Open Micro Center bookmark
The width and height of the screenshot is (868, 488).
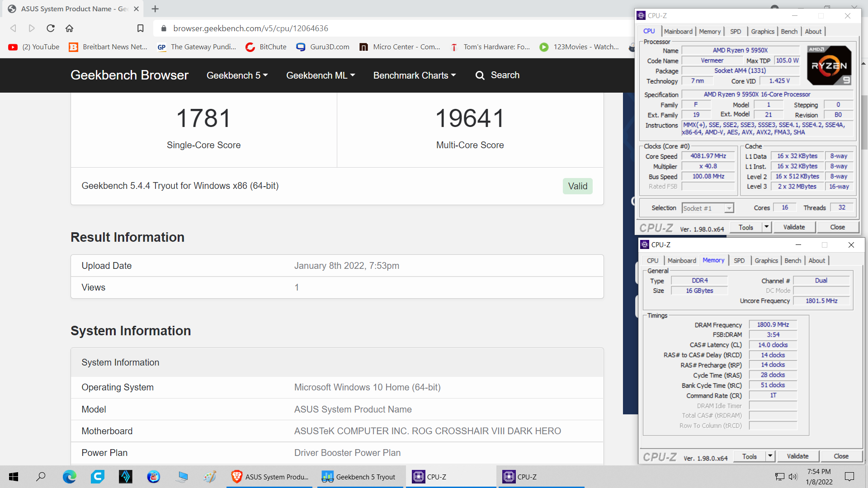click(400, 47)
